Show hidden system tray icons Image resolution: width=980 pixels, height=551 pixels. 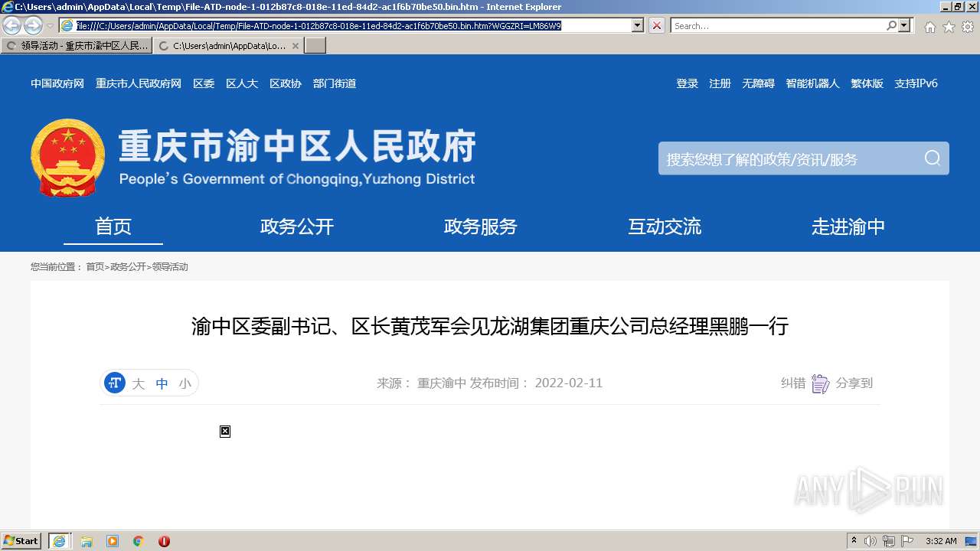[x=854, y=541]
